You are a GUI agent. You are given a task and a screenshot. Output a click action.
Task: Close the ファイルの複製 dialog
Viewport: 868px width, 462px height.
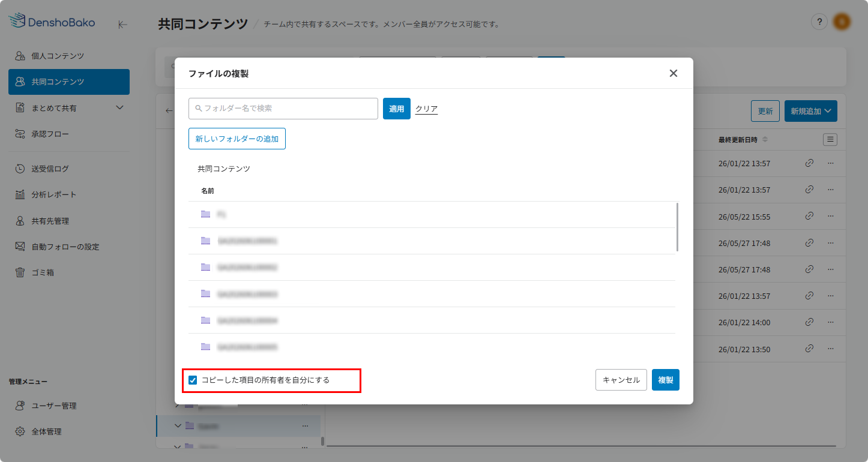point(674,73)
